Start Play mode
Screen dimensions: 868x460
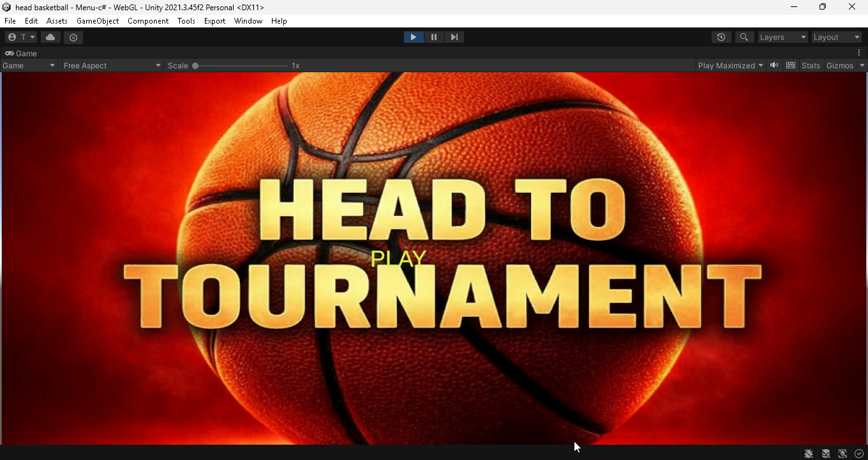tap(414, 37)
